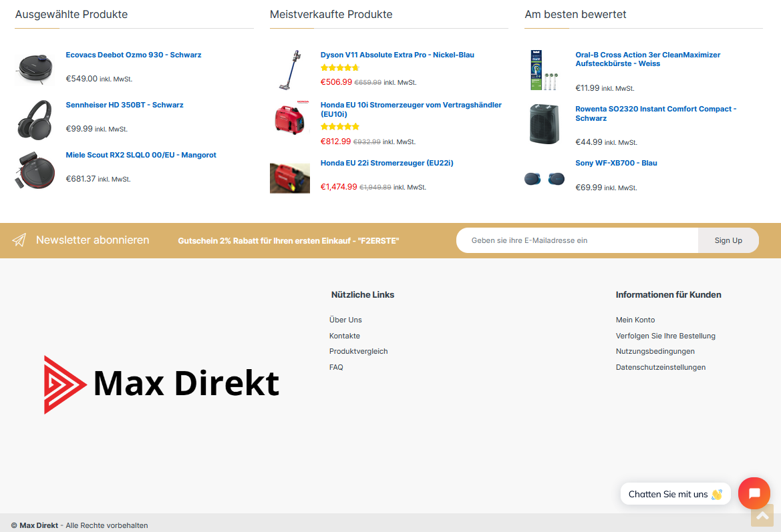Click Informationen für Kunden heading
781x532 pixels.
click(x=669, y=294)
